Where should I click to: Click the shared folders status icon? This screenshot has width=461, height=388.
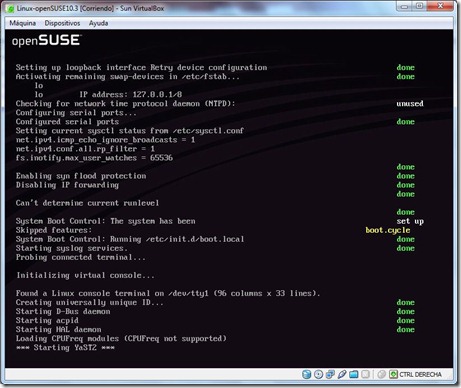coord(354,374)
